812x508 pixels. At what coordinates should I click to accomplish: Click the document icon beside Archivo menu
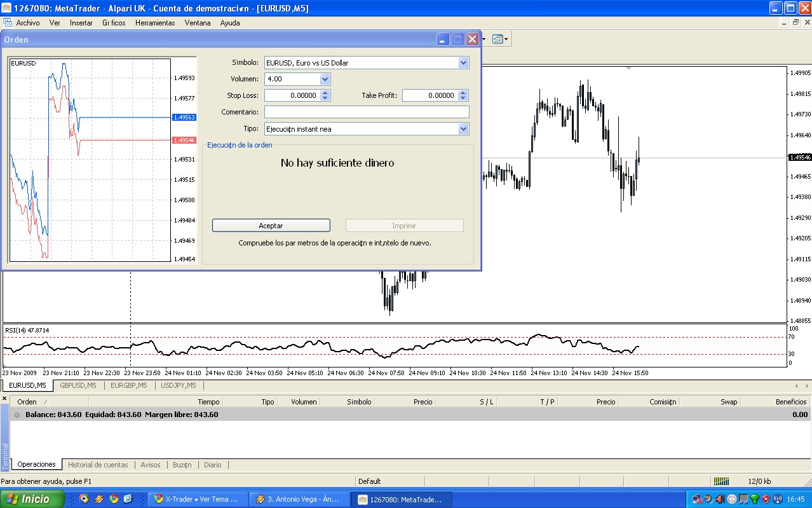(x=8, y=22)
